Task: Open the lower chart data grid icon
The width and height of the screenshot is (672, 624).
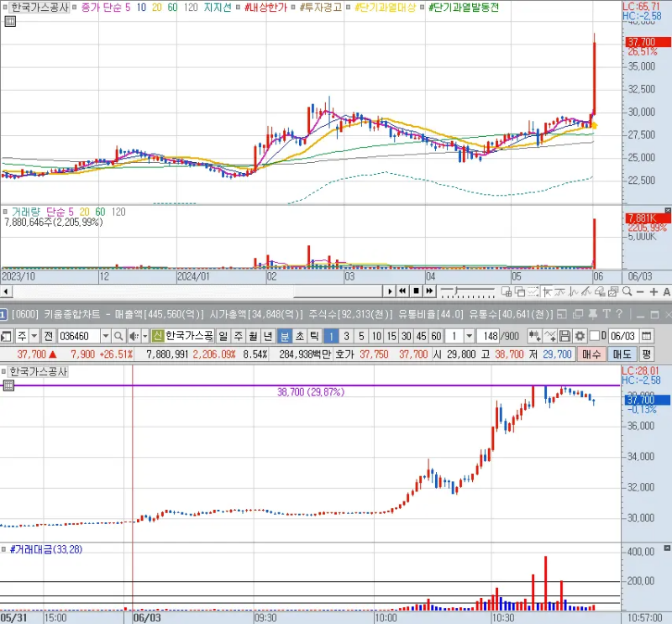Action: pyautogui.click(x=8, y=385)
